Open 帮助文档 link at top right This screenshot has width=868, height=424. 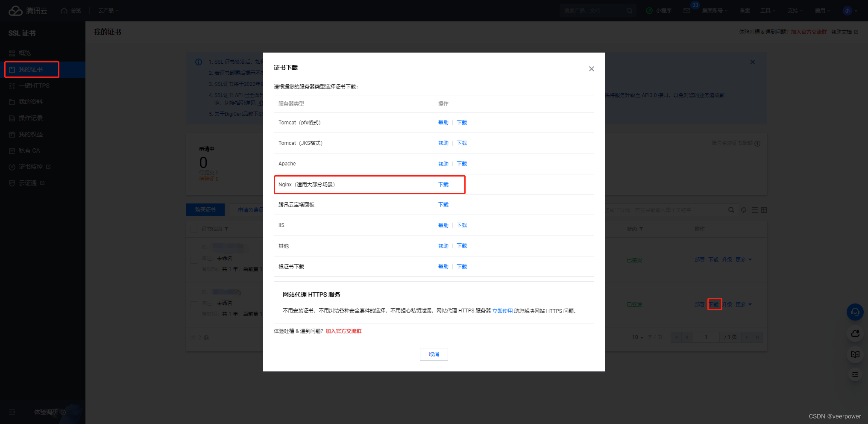(x=845, y=32)
